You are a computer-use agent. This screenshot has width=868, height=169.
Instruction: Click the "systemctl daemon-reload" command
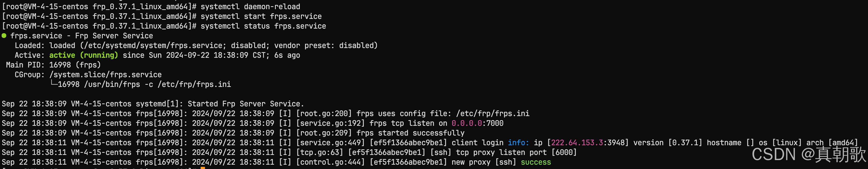click(250, 7)
